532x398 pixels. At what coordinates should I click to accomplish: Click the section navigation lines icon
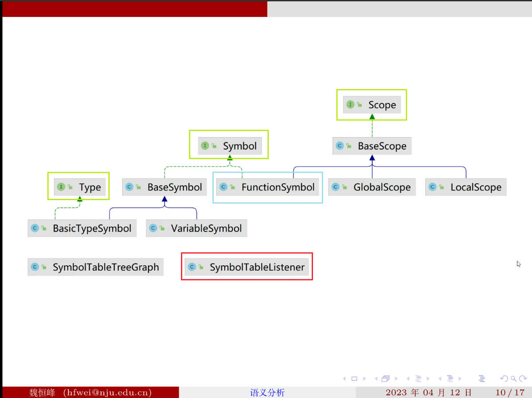tap(450, 379)
